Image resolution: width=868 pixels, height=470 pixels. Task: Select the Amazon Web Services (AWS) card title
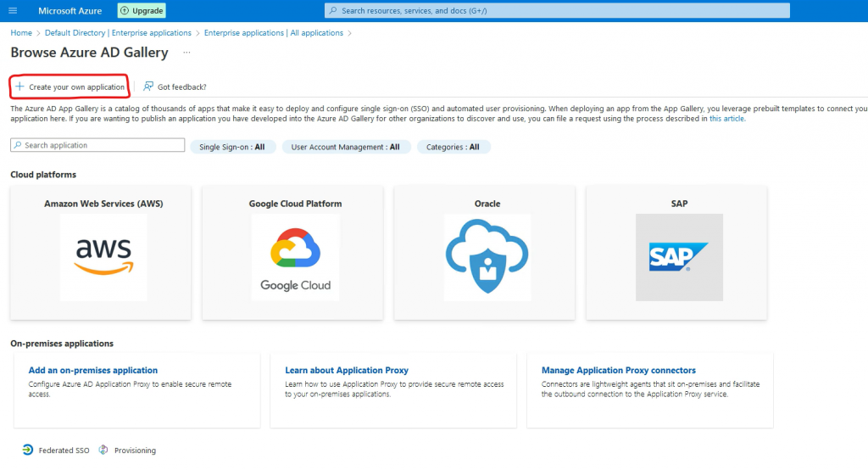click(103, 204)
